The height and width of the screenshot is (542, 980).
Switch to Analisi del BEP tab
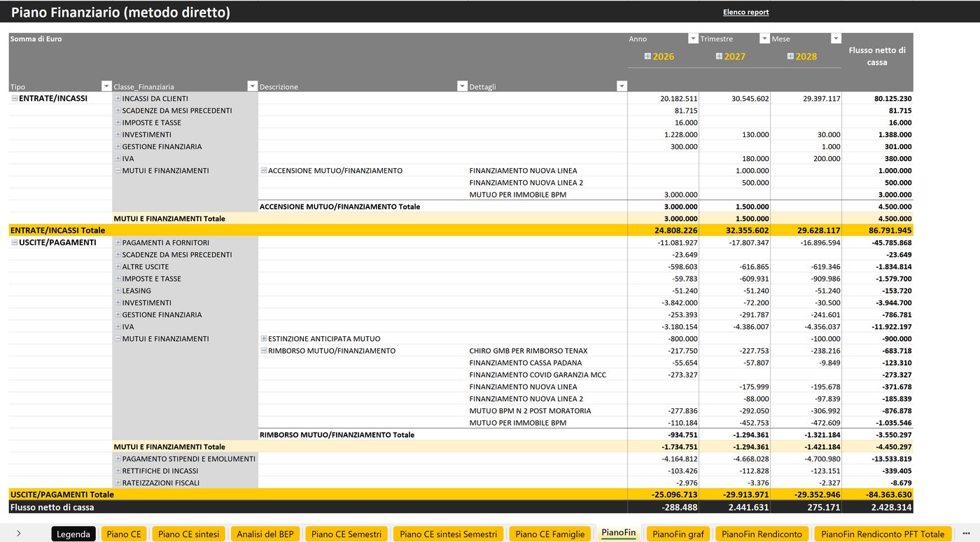tap(265, 534)
